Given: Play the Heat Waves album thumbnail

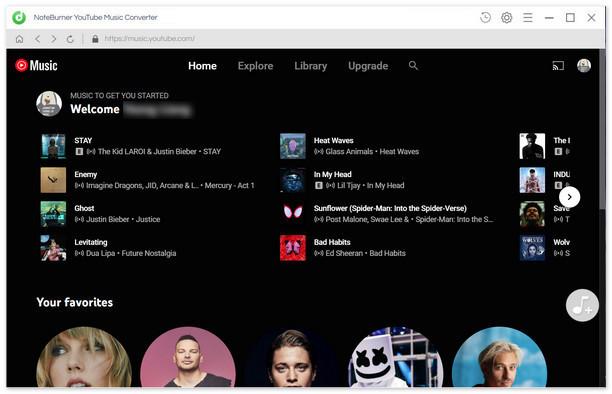Looking at the screenshot, I should pos(293,146).
